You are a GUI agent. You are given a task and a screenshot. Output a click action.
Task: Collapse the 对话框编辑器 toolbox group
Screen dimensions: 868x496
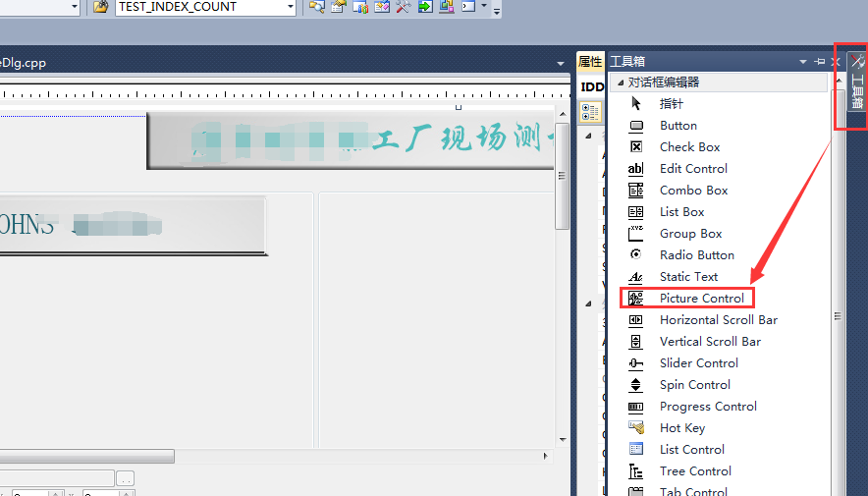pyautogui.click(x=621, y=83)
